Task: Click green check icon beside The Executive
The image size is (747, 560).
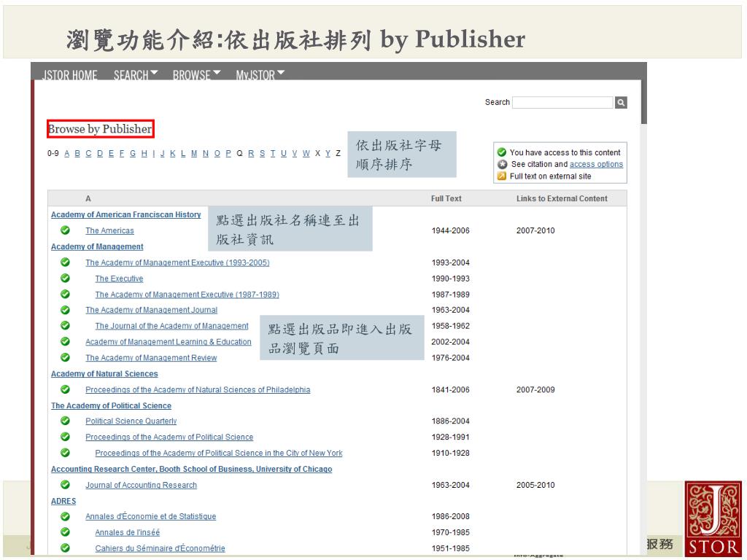Action: [65, 278]
